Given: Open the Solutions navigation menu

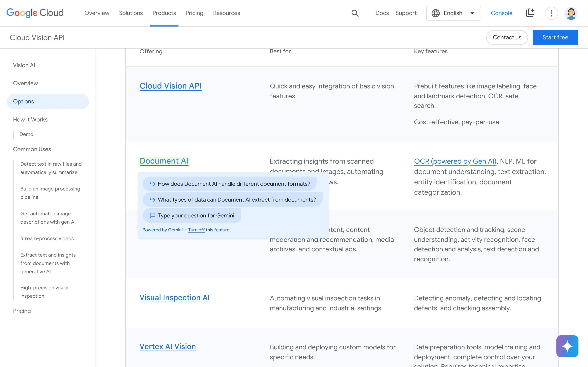Looking at the screenshot, I should pyautogui.click(x=131, y=13).
